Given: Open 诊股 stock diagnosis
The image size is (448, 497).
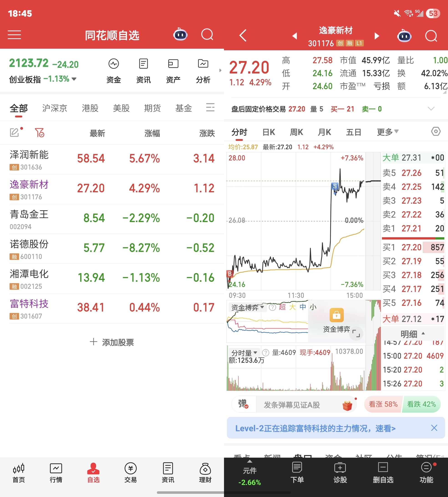Looking at the screenshot, I should coord(340,473).
